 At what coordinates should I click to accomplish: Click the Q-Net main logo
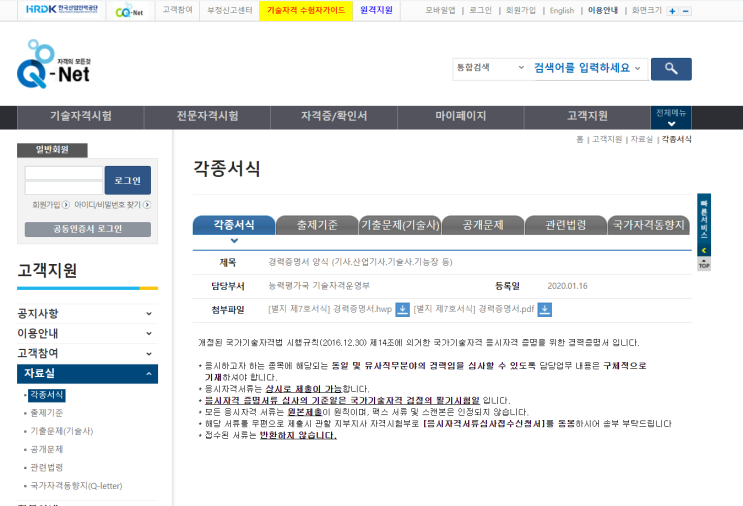point(54,64)
